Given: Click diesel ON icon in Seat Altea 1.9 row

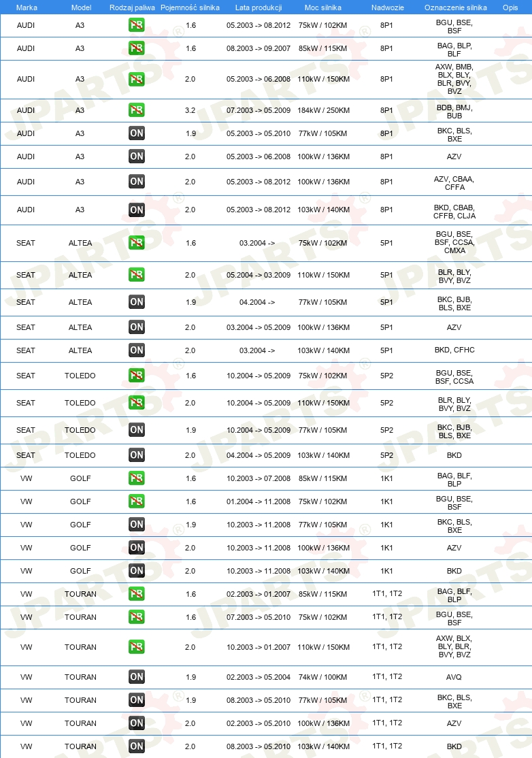Looking at the screenshot, I should pos(137,302).
